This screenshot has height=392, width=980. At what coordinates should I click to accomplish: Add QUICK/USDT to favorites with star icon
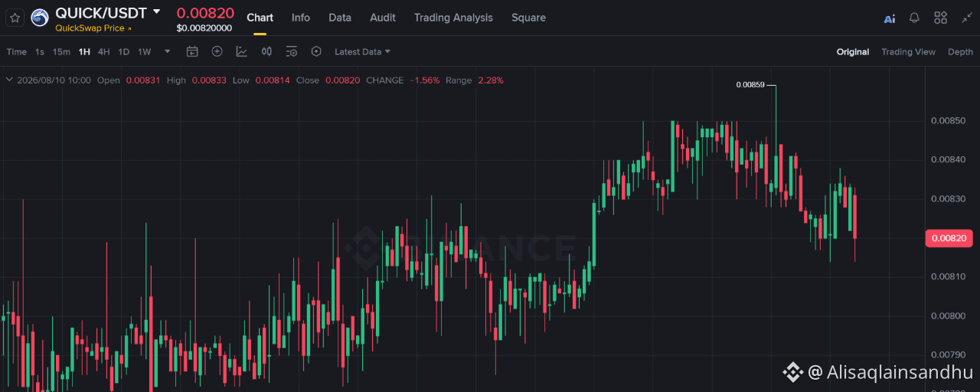(15, 18)
